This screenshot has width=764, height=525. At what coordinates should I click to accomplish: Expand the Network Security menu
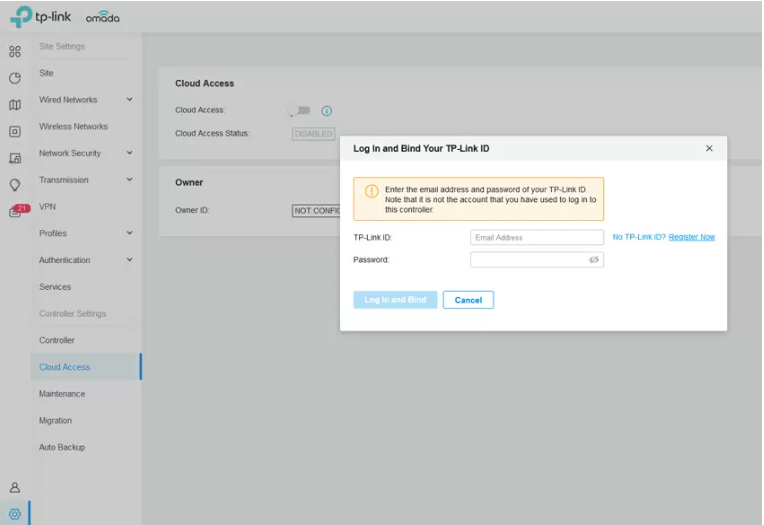[x=129, y=153]
